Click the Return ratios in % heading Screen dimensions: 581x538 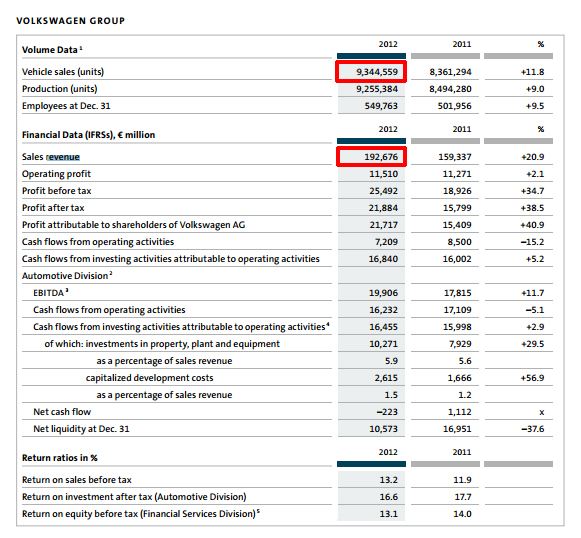pos(60,458)
